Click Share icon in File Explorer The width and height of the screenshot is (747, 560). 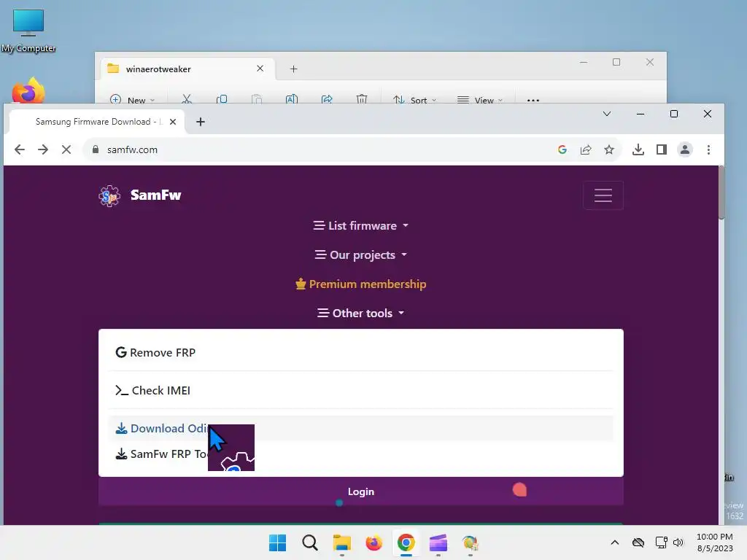327,99
